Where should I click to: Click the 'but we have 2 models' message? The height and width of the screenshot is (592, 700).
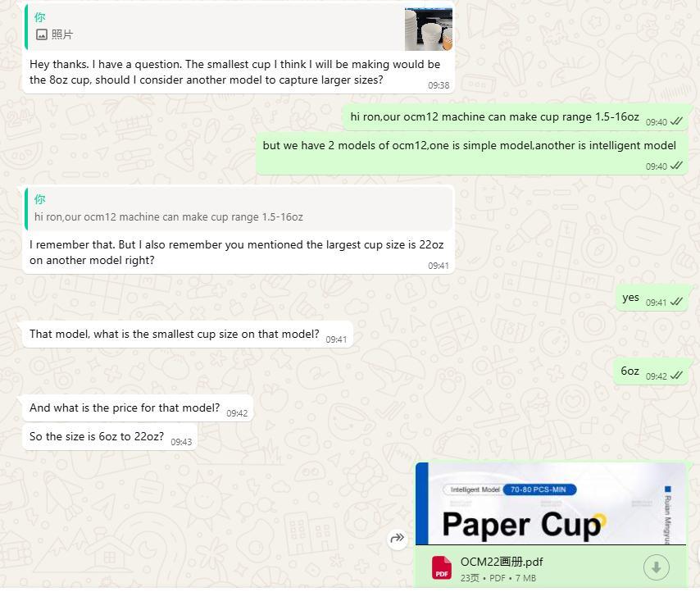tap(472, 153)
